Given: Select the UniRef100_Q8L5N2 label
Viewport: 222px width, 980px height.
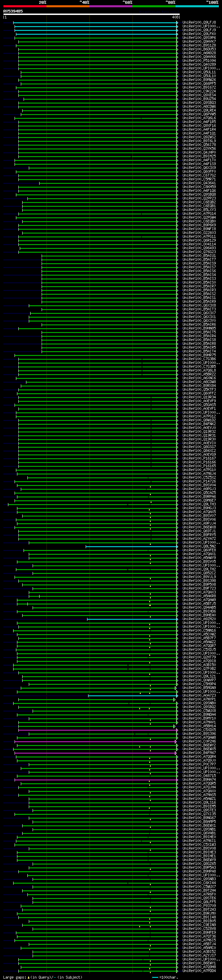Looking at the screenshot, I should (199, 547).
